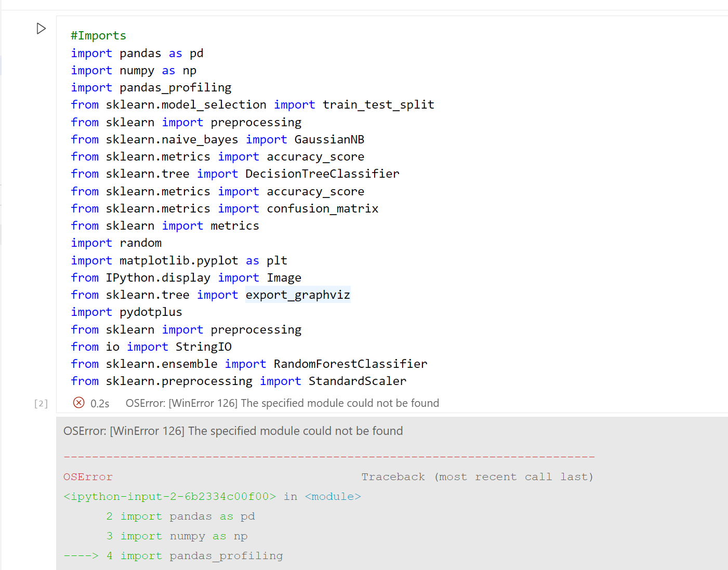Viewport: 728px width, 570px height.
Task: Select plt in the matplotlib.pyplot import
Action: [276, 260]
